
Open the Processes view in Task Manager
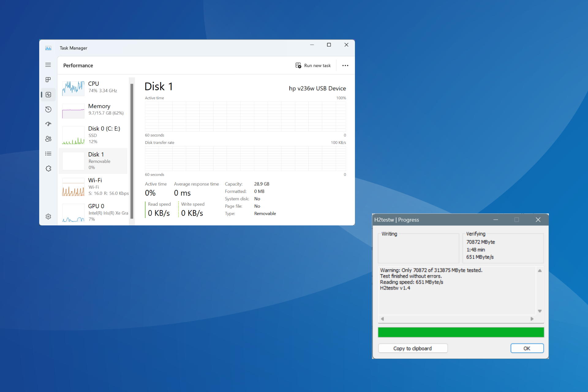pyautogui.click(x=48, y=80)
